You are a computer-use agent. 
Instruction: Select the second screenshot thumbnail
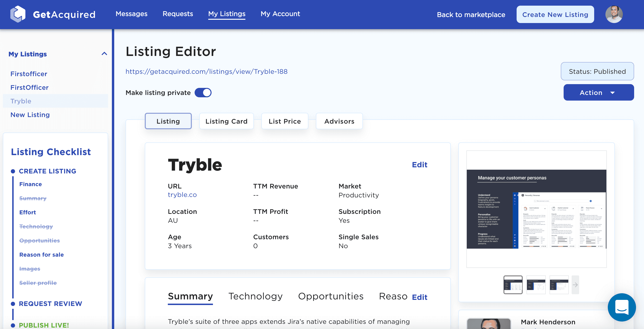coord(536,285)
